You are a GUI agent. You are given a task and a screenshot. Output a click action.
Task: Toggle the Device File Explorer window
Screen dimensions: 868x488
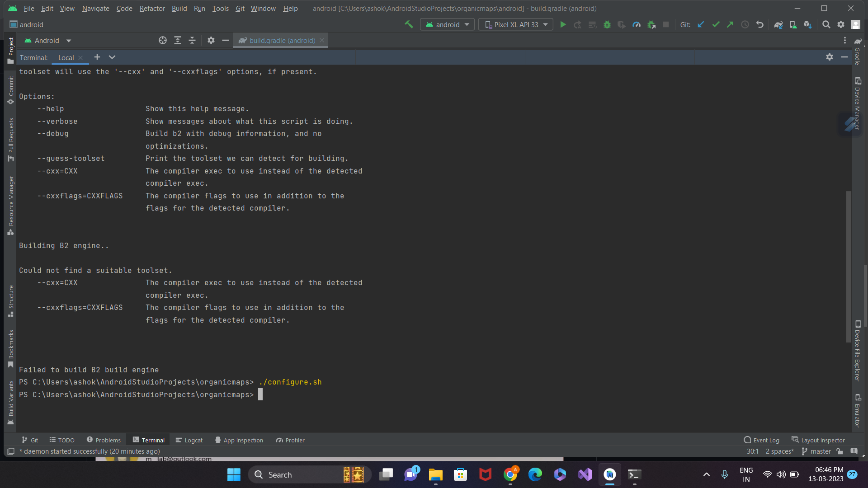click(858, 351)
